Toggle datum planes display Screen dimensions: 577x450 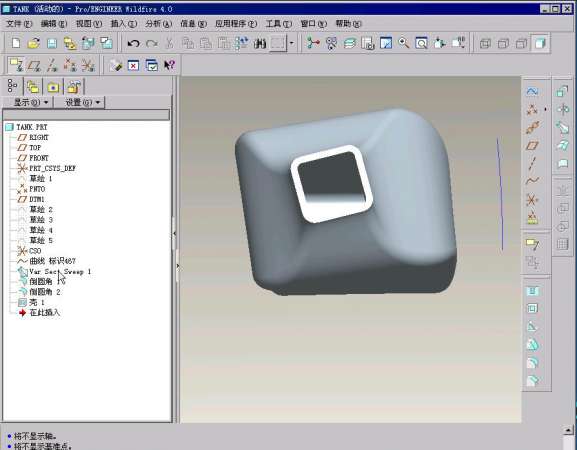[34, 65]
